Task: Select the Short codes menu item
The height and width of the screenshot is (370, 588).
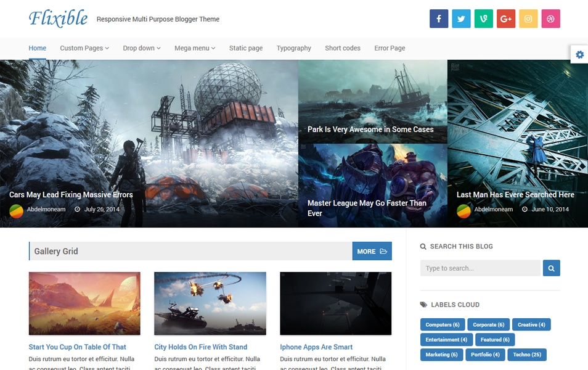Action: [342, 48]
